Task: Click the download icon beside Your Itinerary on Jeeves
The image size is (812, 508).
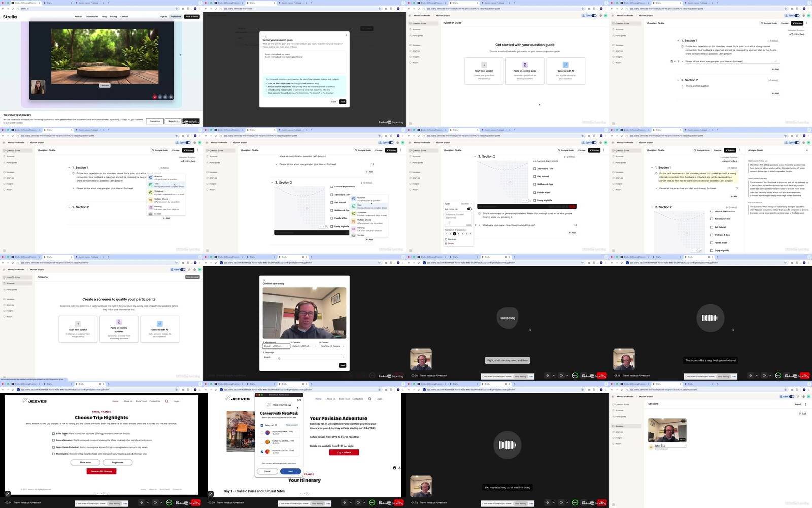Action: (x=399, y=468)
